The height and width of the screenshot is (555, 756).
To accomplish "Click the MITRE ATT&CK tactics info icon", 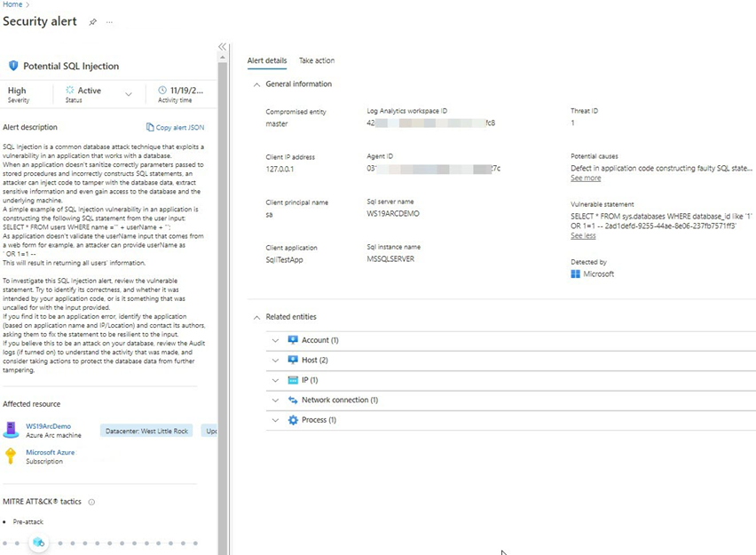I will [91, 502].
